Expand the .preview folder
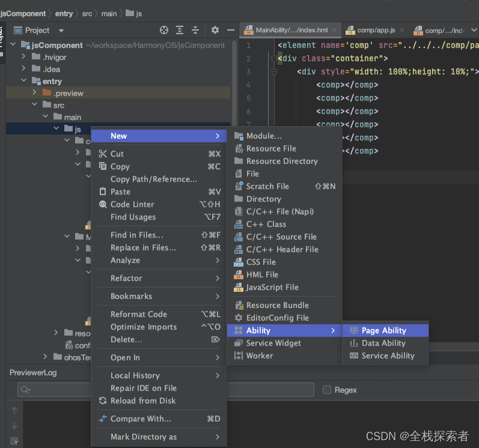 point(34,92)
